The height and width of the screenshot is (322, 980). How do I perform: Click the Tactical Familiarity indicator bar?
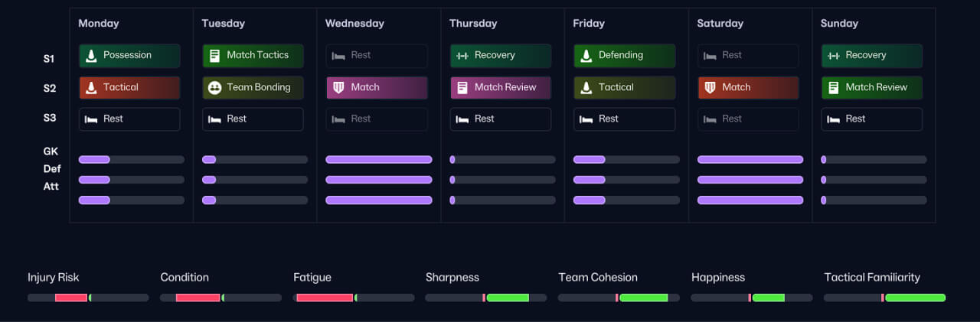tap(884, 298)
